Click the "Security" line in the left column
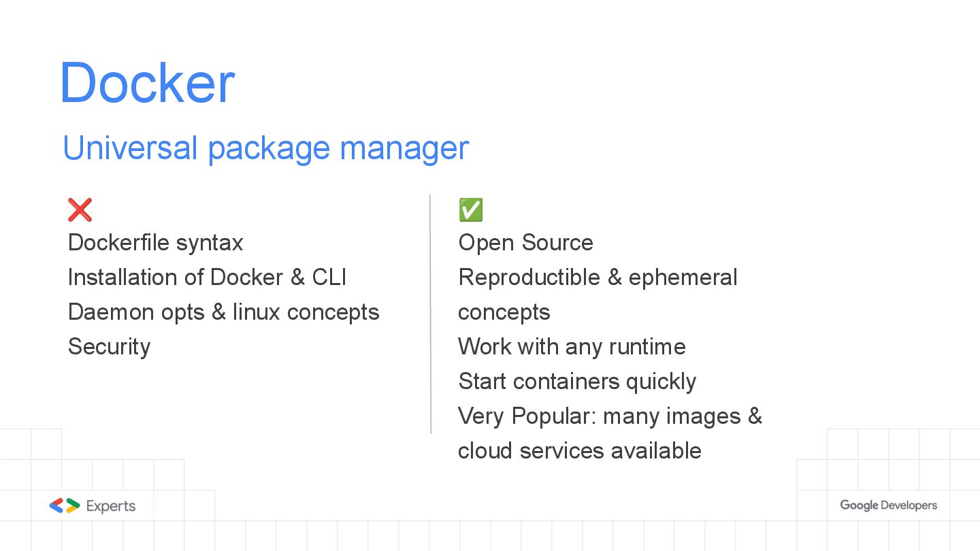980x551 pixels. (x=109, y=347)
